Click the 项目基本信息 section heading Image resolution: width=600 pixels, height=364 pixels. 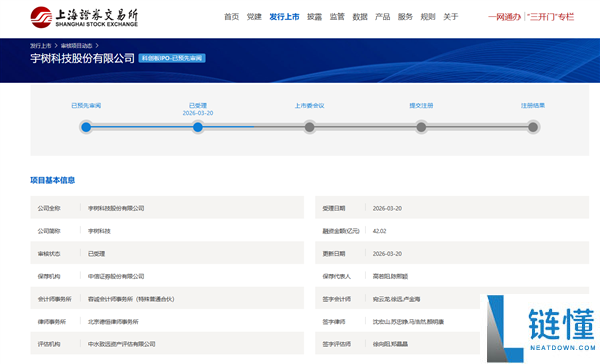point(52,180)
